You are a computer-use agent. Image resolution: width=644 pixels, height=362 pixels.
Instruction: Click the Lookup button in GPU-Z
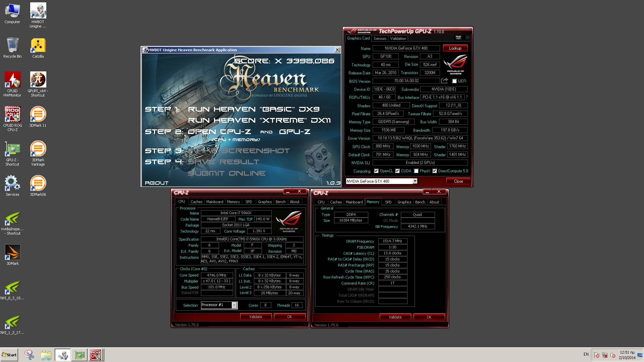455,48
